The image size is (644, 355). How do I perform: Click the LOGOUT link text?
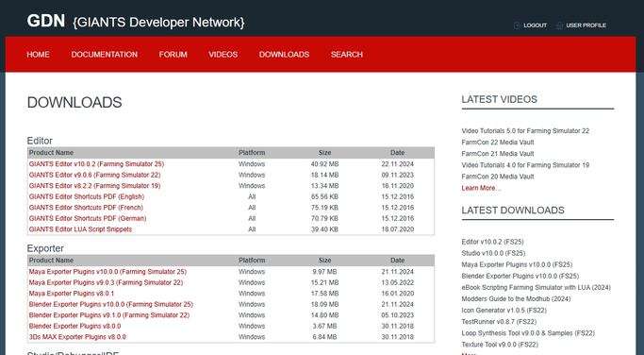pyautogui.click(x=536, y=25)
